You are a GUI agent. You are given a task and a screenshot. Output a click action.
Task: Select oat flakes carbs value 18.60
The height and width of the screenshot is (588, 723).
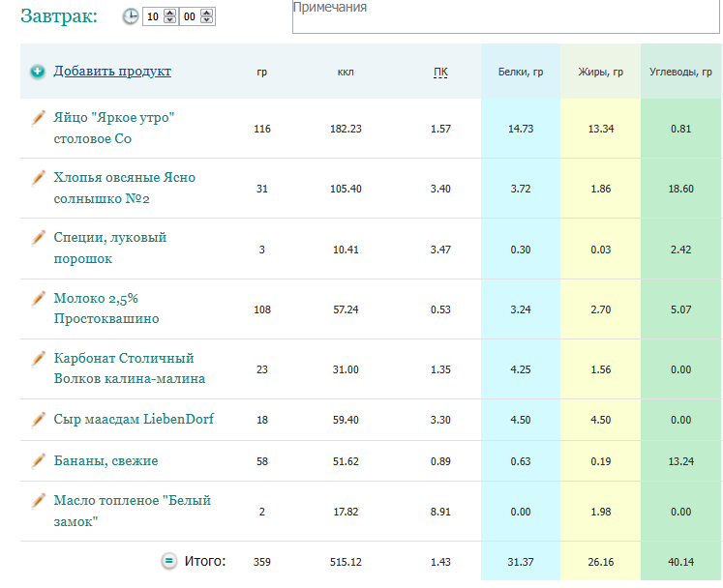coord(680,189)
